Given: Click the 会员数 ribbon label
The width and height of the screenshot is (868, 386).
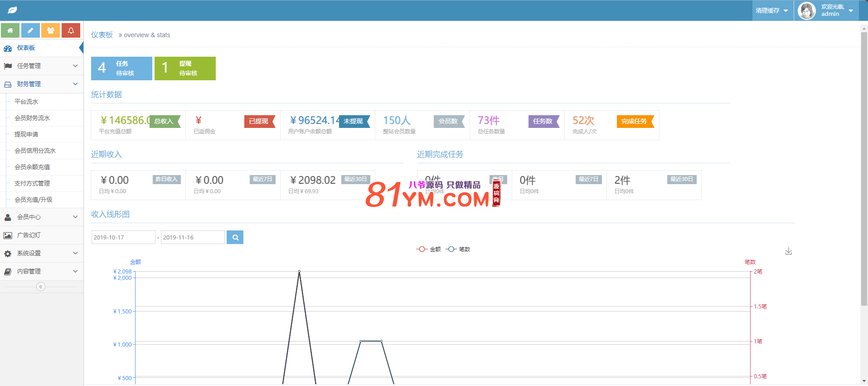Looking at the screenshot, I should pyautogui.click(x=449, y=121).
